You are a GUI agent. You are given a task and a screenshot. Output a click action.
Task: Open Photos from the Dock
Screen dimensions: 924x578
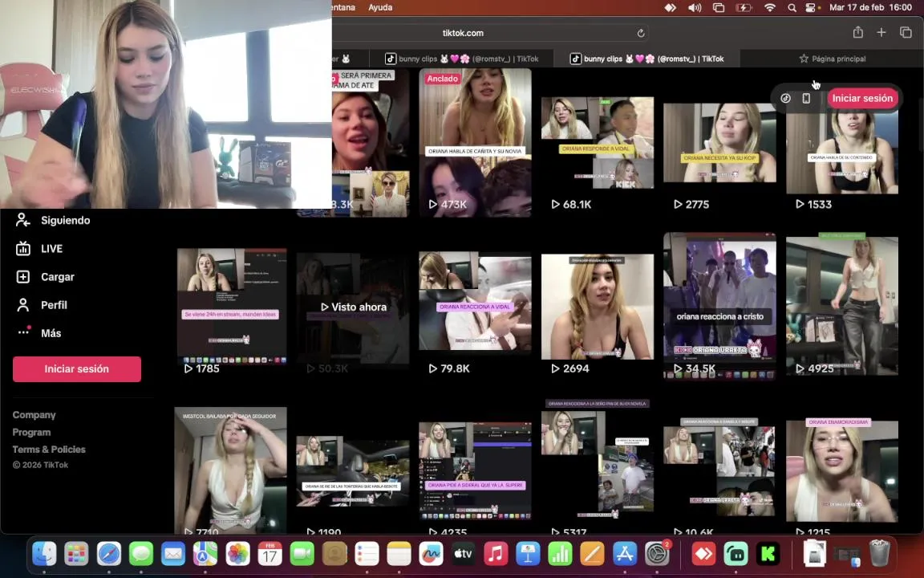coord(237,554)
